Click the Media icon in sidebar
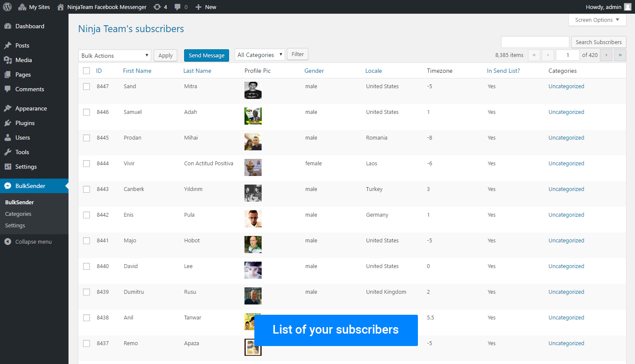The width and height of the screenshot is (635, 364). pos(8,60)
